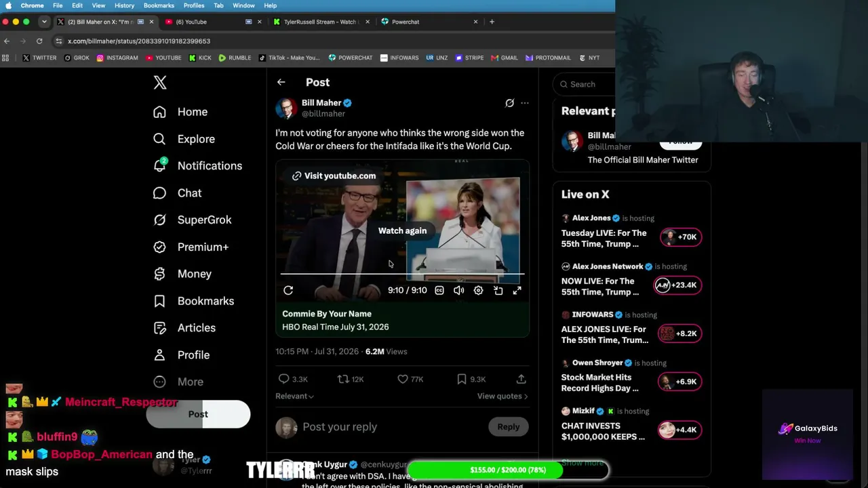Open Explore in the X sidebar
The height and width of the screenshot is (488, 868).
184,139
